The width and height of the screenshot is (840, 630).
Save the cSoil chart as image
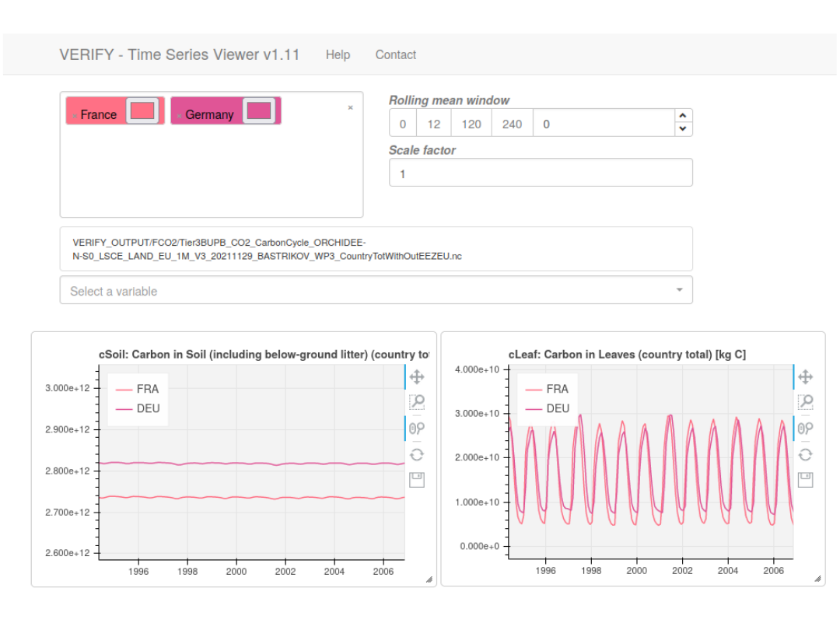pyautogui.click(x=417, y=480)
